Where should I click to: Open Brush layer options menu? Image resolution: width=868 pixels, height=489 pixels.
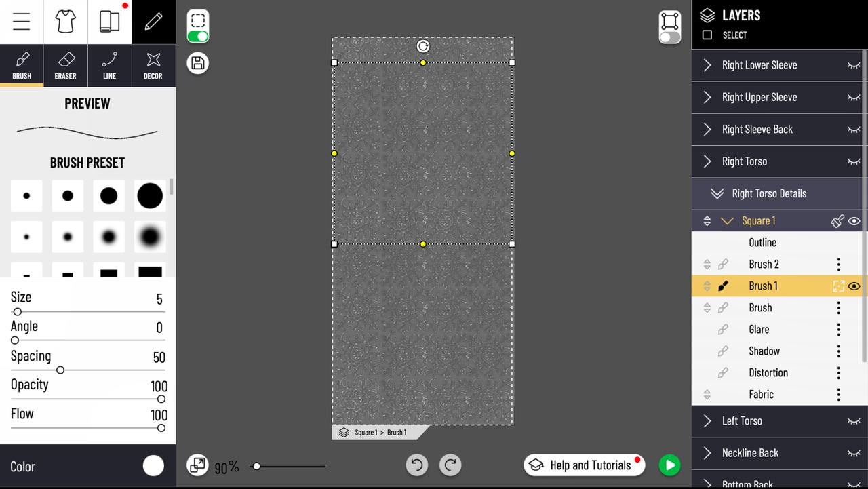tap(838, 307)
